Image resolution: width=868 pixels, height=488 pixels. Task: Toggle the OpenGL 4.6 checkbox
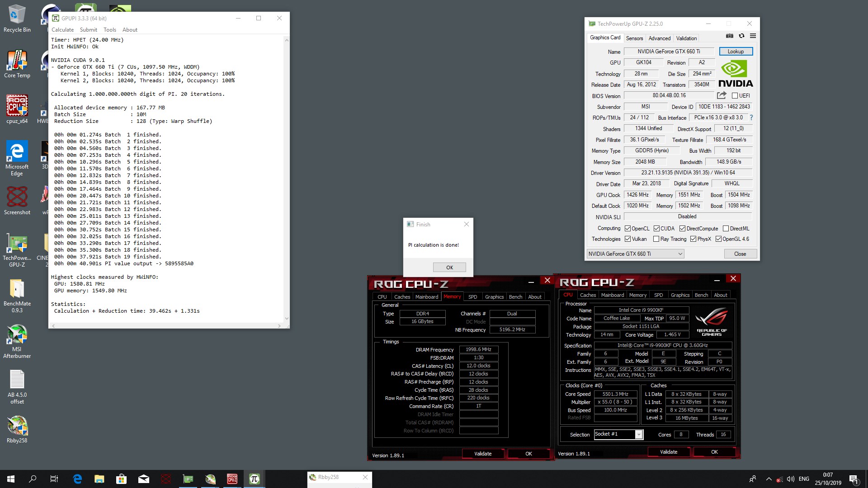718,239
